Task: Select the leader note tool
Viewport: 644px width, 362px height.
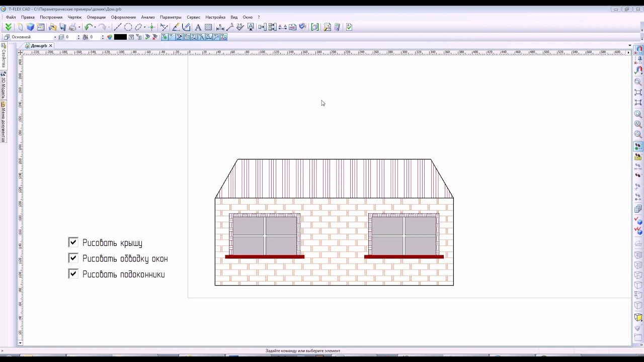Action: (x=230, y=27)
